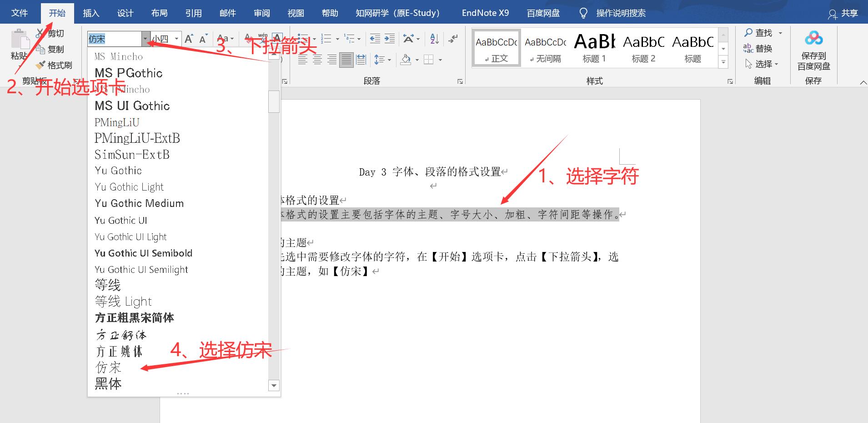Apply the 标题 1 style

(x=594, y=48)
